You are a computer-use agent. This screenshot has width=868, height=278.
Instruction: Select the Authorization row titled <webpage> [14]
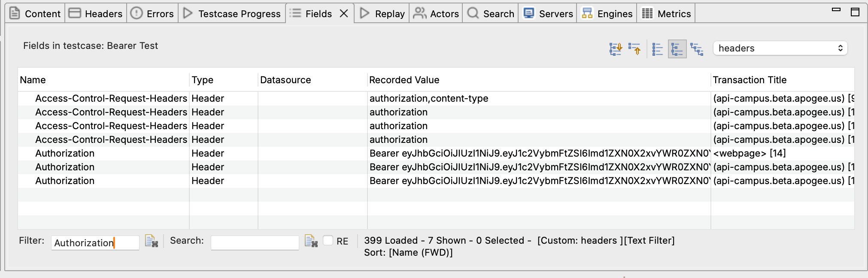[x=436, y=153]
